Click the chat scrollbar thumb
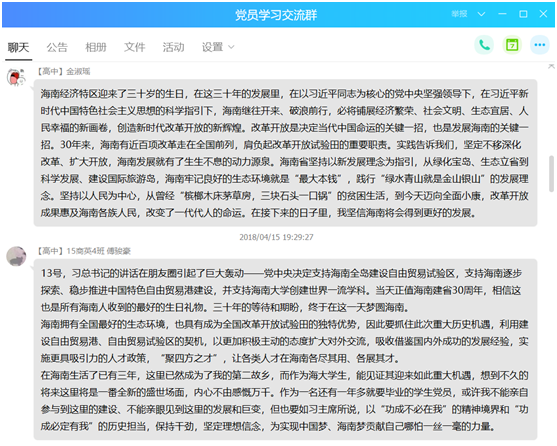Screen dimensions: 557x446 [x=551, y=174]
